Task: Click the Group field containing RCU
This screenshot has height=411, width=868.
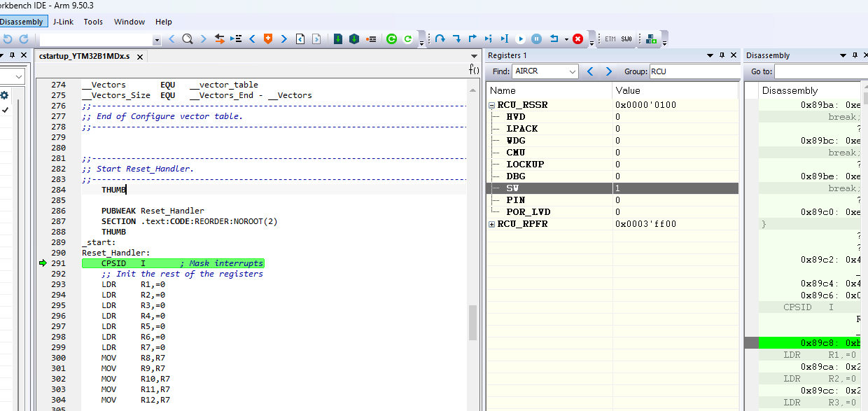Action: click(694, 71)
